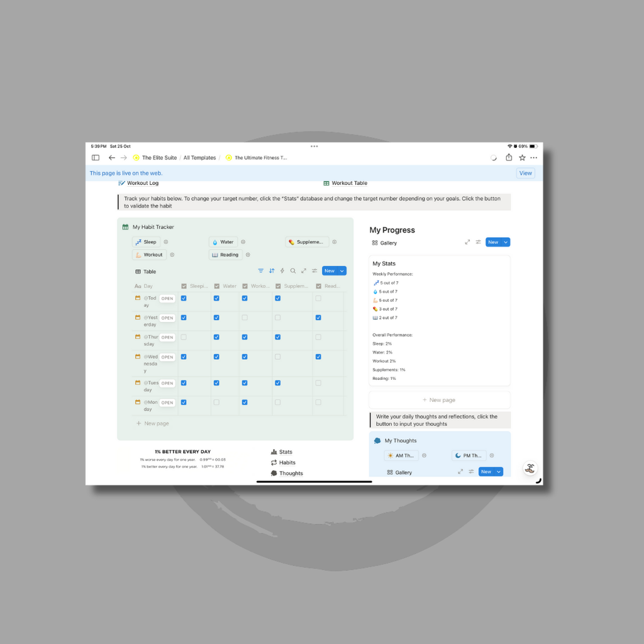Click the filter icon in habit table toolbar

point(261,271)
